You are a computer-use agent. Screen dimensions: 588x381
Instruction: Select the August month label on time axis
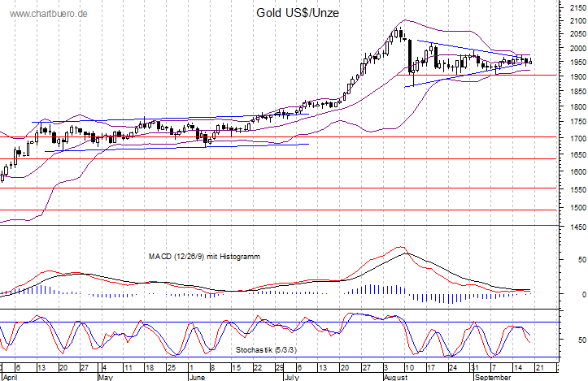pos(395,377)
